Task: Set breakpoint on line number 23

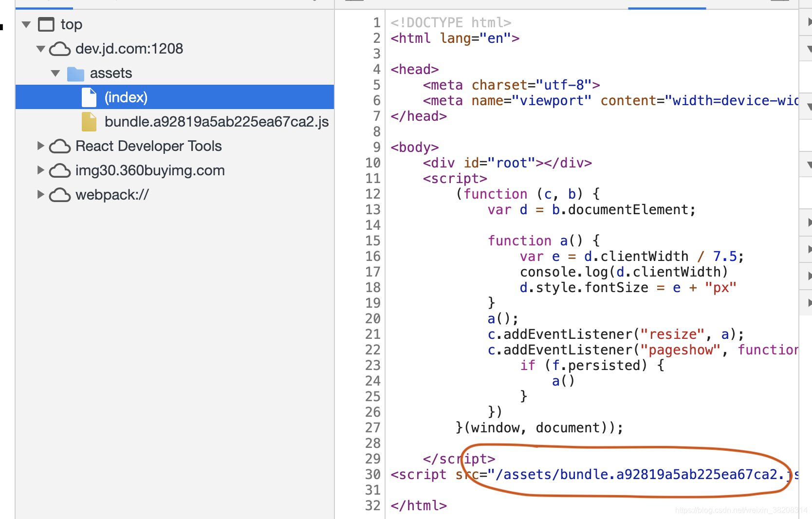Action: tap(373, 365)
